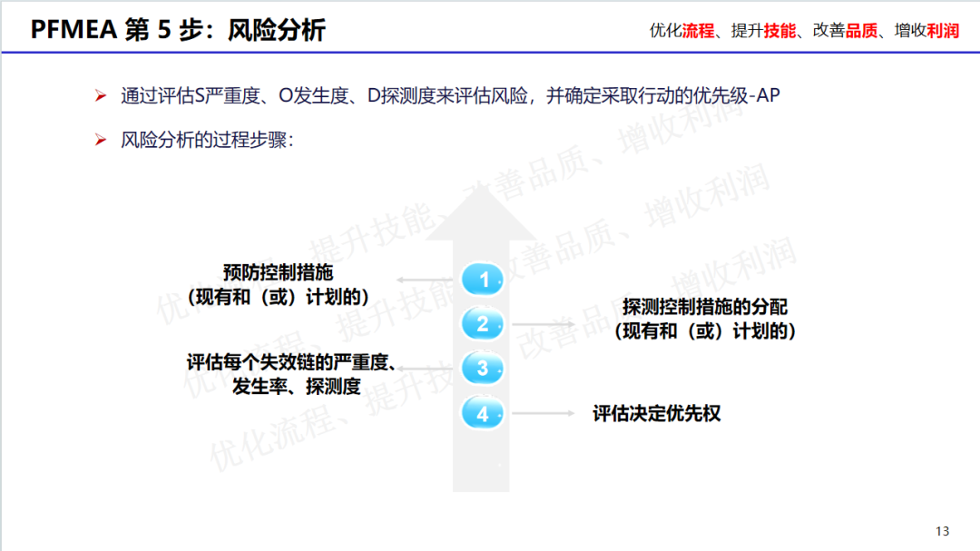Select the slide title PFMEA 第 5 步：风险分析
This screenshot has height=551, width=980.
(178, 29)
